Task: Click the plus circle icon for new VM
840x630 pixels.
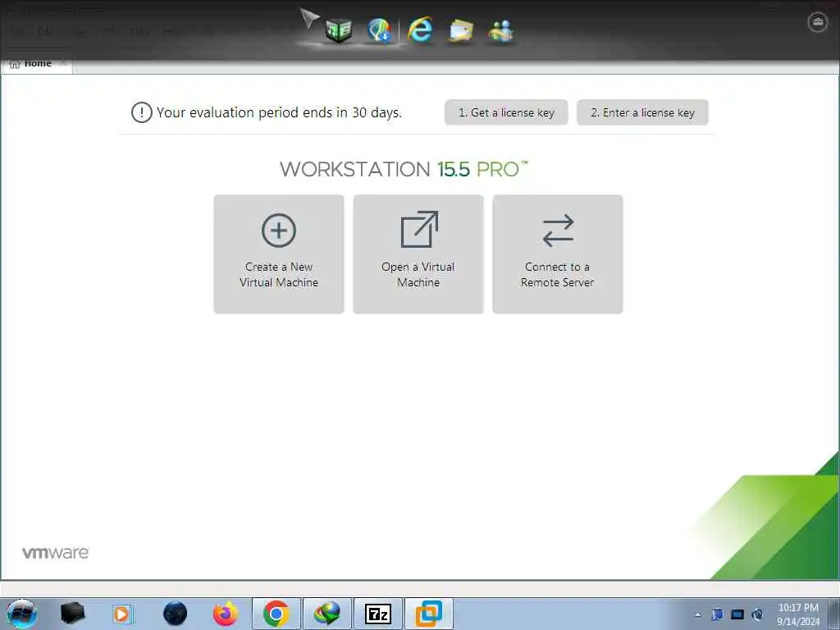Action: coord(279,231)
